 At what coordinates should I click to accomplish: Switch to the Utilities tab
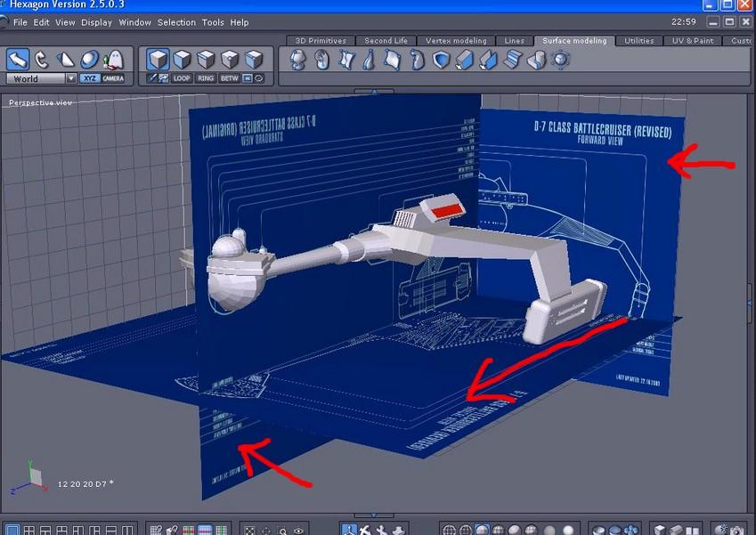(x=639, y=41)
